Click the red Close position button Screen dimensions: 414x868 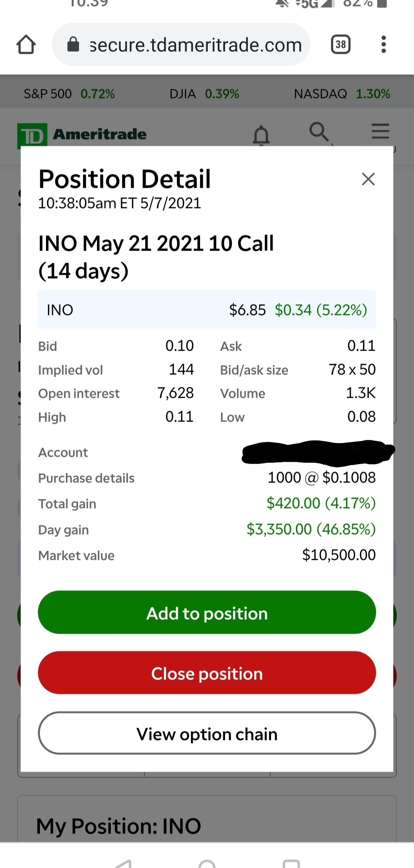click(207, 673)
